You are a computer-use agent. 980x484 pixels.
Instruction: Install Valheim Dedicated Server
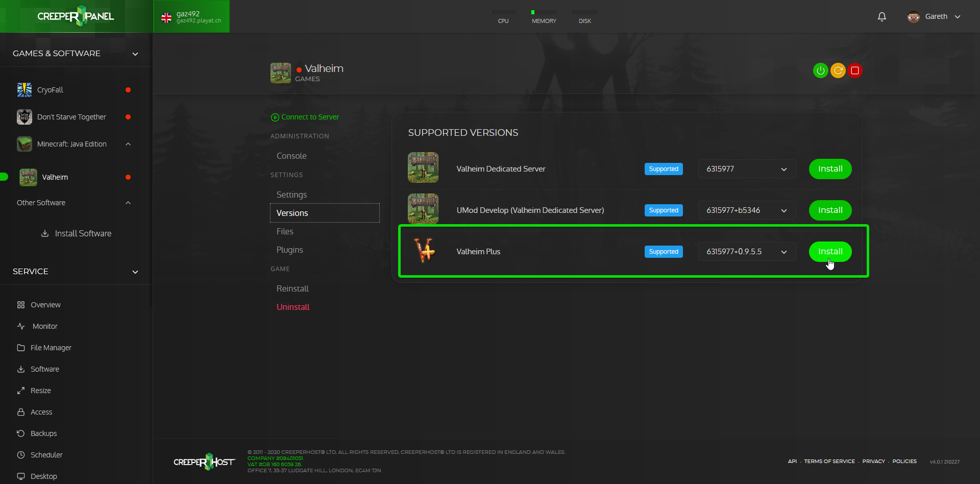[830, 169]
